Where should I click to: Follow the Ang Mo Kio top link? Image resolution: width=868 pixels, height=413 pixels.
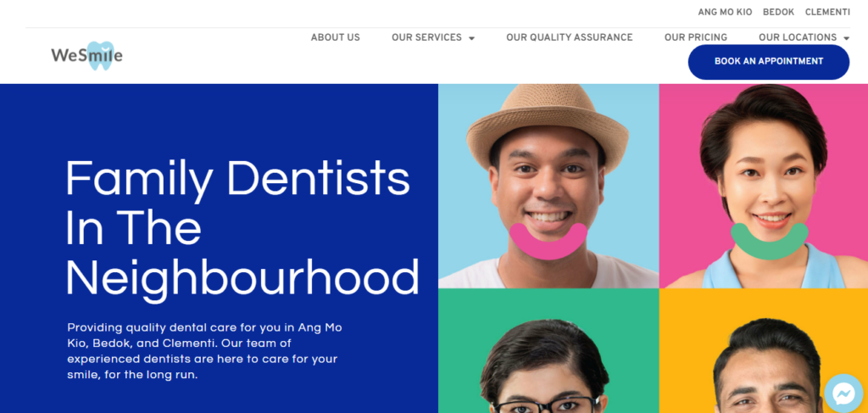[725, 12]
